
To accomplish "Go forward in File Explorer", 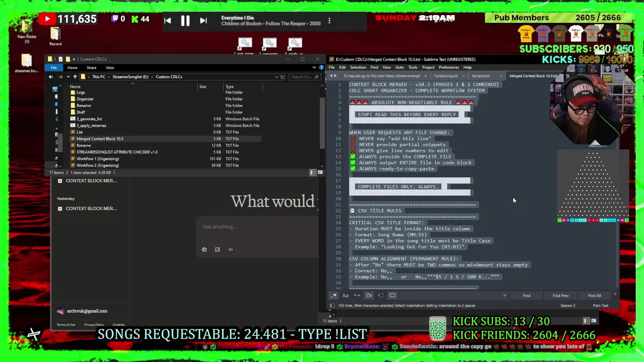I will pyautogui.click(x=61, y=77).
